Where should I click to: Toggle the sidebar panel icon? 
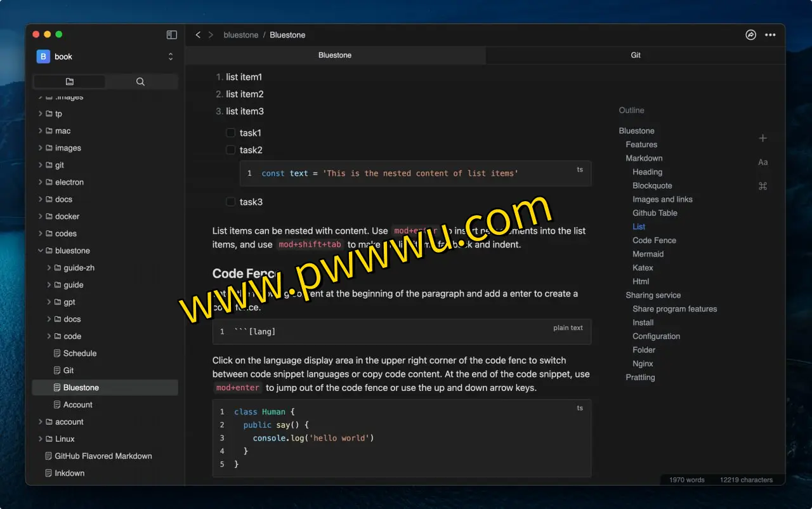(x=171, y=35)
